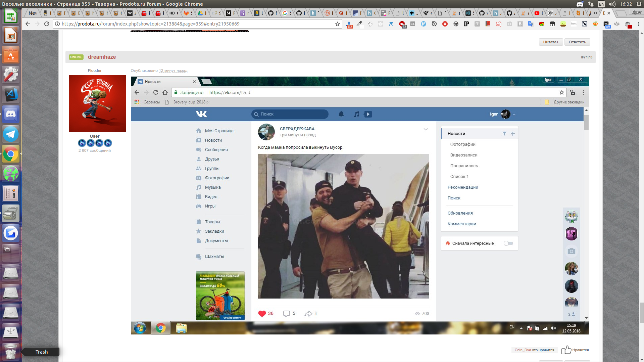Open Discord from the Ubuntu launcher
Image resolution: width=644 pixels, height=362 pixels.
click(11, 115)
